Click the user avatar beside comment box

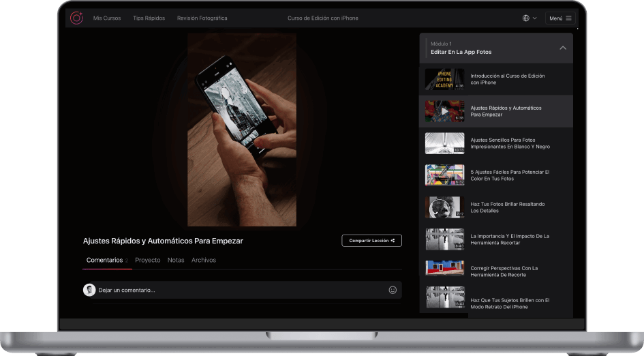pyautogui.click(x=89, y=290)
